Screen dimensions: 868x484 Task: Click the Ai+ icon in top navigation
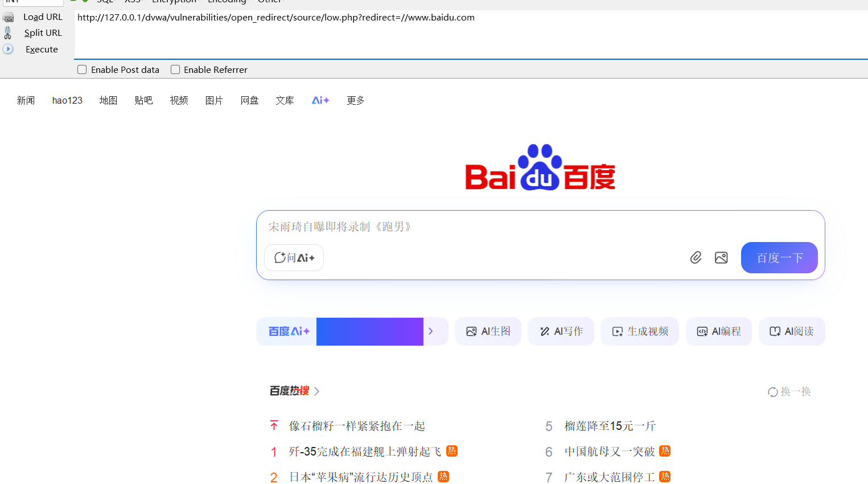[320, 100]
